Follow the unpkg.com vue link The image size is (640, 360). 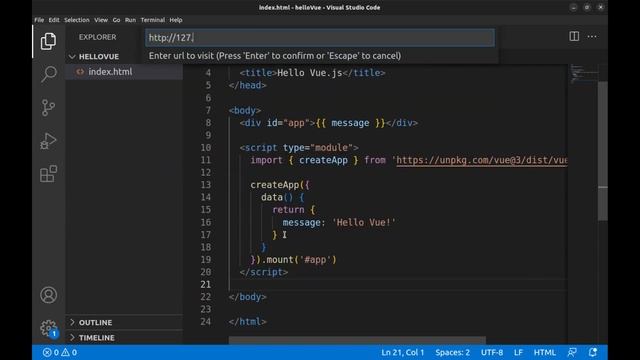[x=482, y=160]
